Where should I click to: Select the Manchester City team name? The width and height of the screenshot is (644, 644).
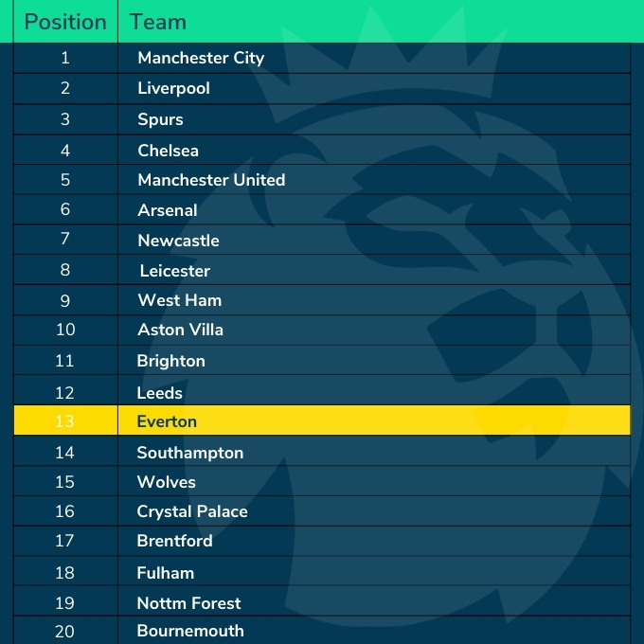(x=201, y=58)
